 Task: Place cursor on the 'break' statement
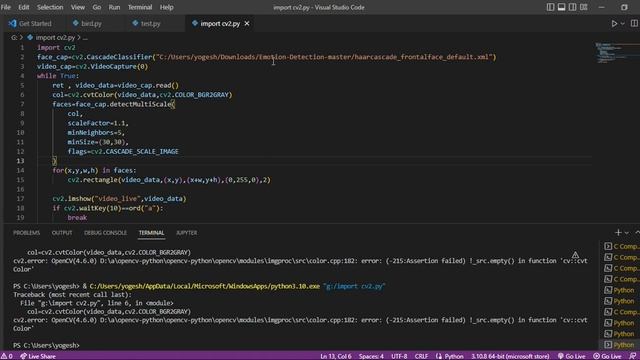point(77,218)
